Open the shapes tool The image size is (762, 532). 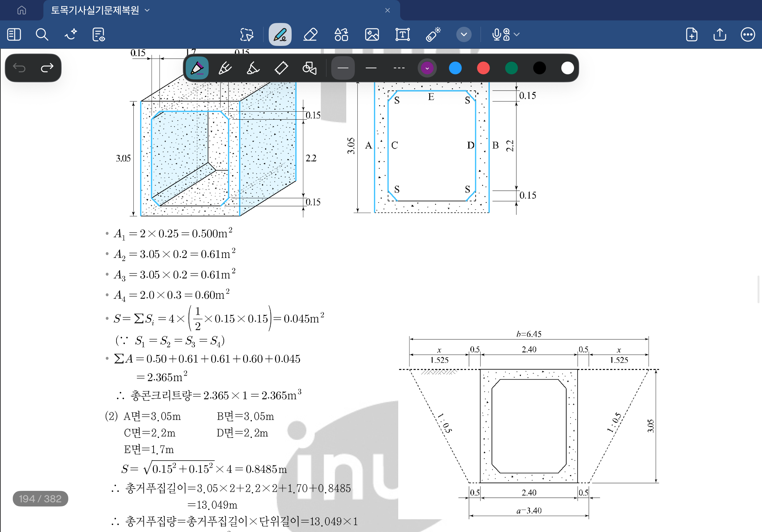tap(341, 34)
